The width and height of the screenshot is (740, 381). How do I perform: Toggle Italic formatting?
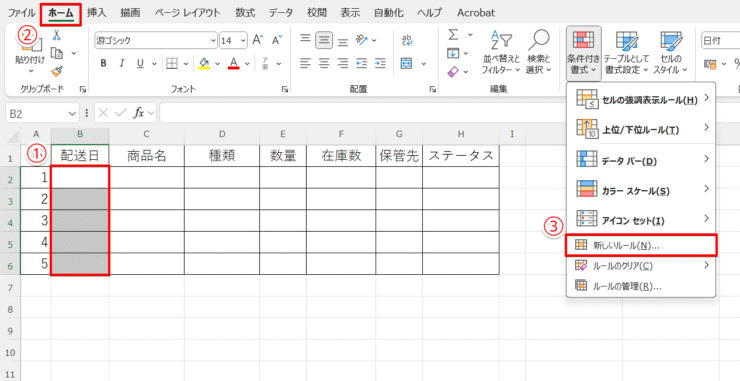(122, 63)
